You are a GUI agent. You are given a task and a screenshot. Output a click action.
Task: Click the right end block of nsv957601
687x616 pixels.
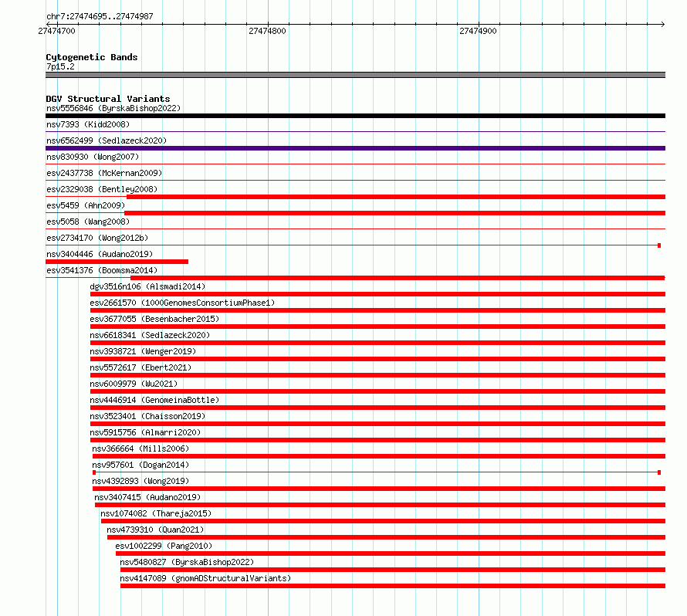point(659,472)
